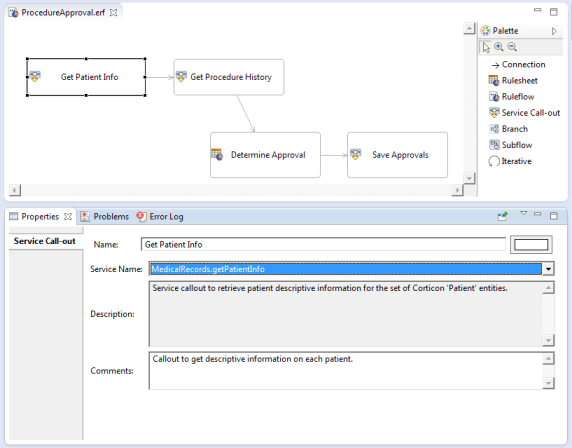Click the Determine Approval rulesheet node
This screenshot has height=448, width=572.
(265, 155)
